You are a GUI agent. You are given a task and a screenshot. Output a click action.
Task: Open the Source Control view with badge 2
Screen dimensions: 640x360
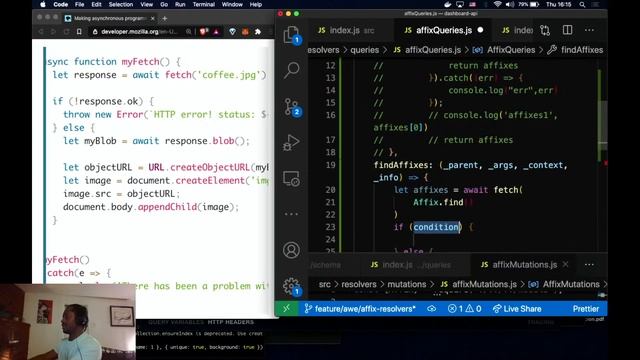[x=291, y=107]
